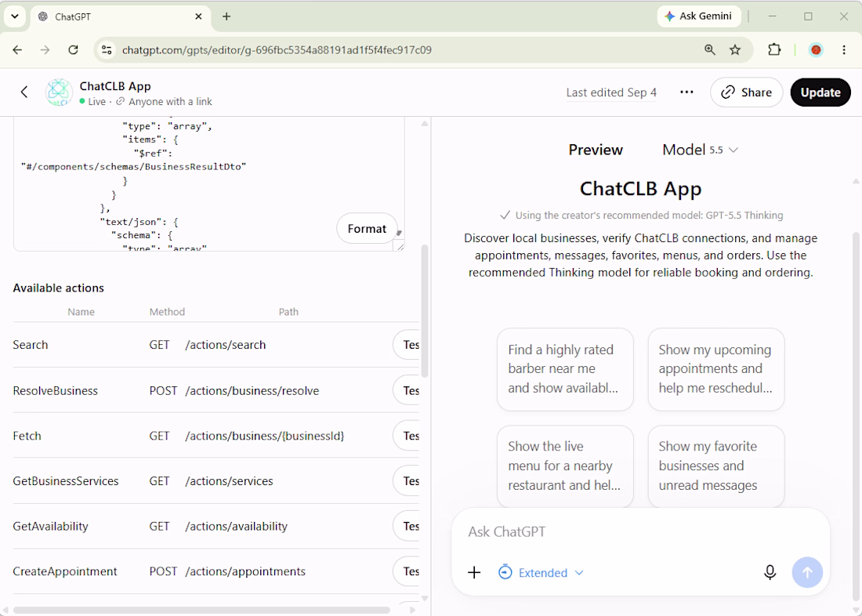
Task: Click the ResolveBusiness action name
Action: [55, 391]
